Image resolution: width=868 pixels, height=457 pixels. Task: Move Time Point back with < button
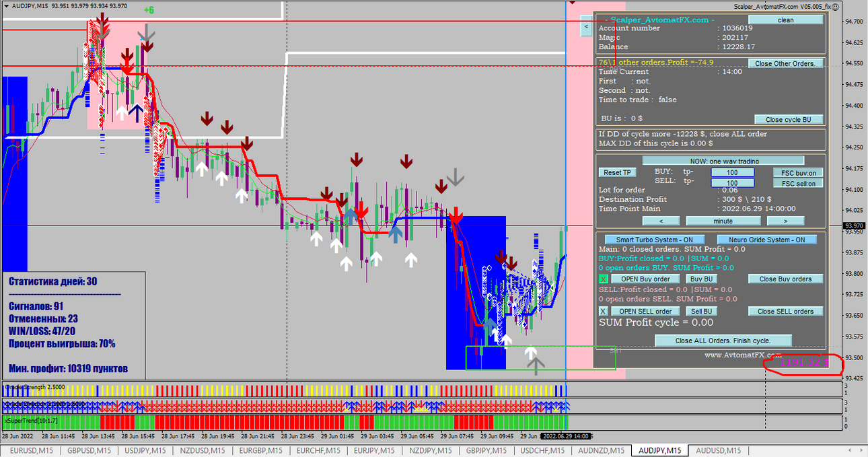(x=660, y=221)
